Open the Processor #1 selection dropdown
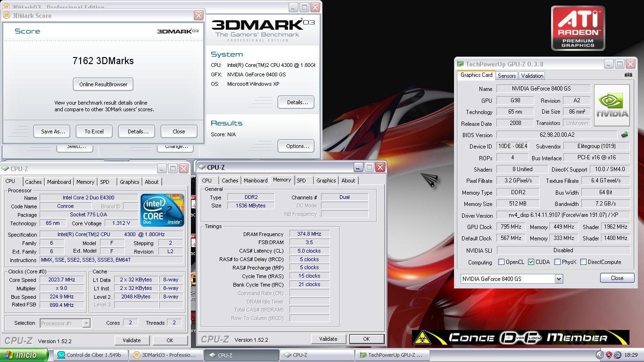This screenshot has width=644, height=362. (x=86, y=323)
